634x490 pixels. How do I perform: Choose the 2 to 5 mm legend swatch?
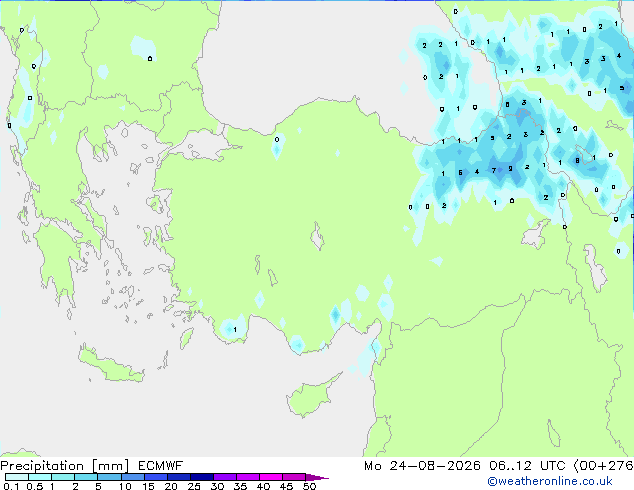click(x=86, y=477)
